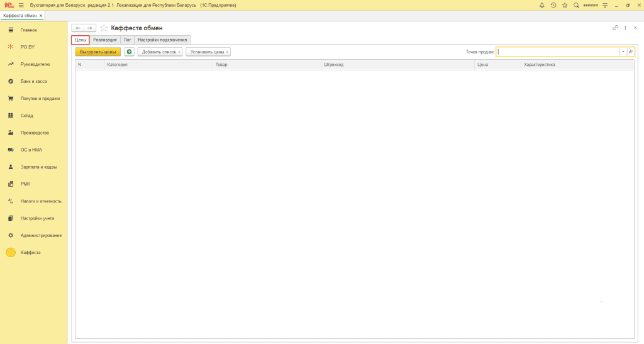Open Главное section in sidebar
This screenshot has width=644, height=344.
coord(34,30)
